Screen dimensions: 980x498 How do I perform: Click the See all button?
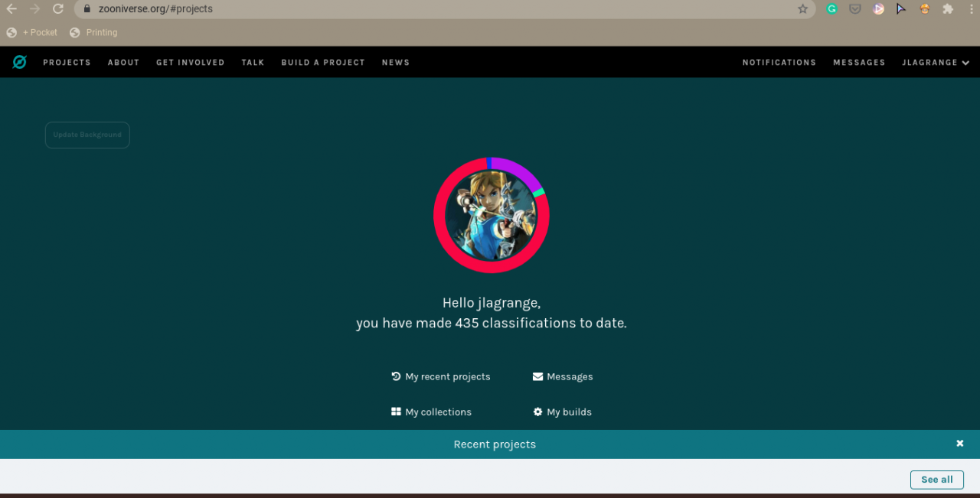point(937,480)
